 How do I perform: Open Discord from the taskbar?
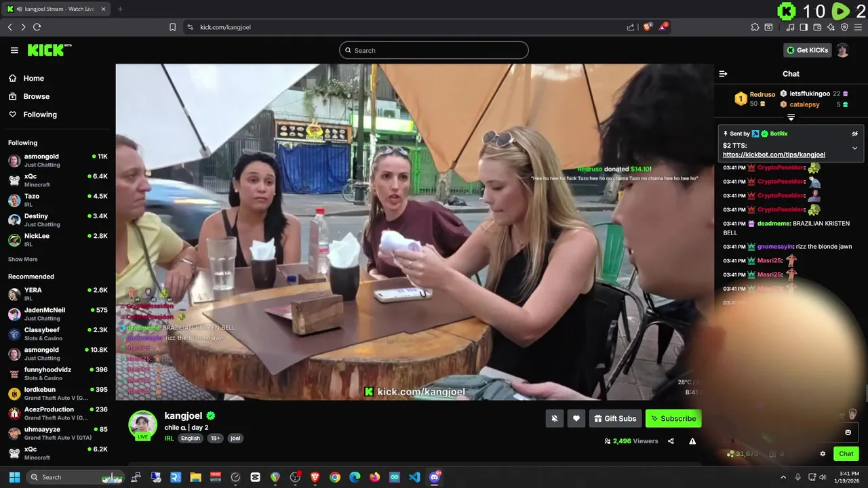[x=435, y=477]
